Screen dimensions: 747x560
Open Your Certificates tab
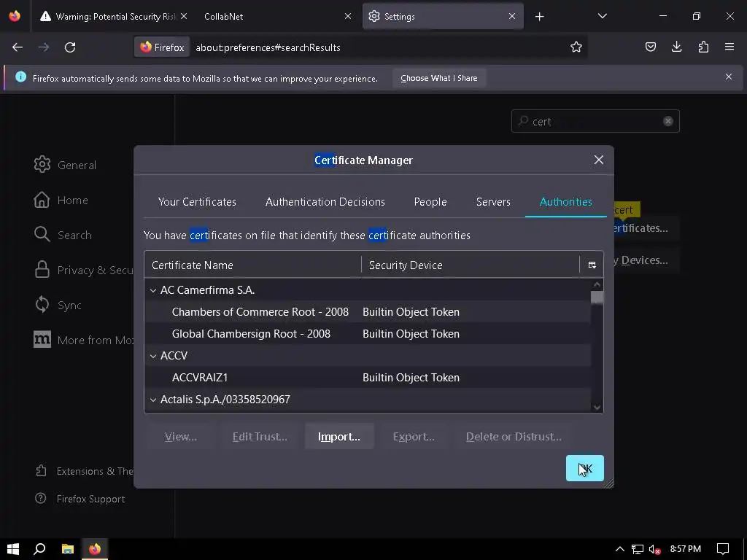[x=197, y=202]
